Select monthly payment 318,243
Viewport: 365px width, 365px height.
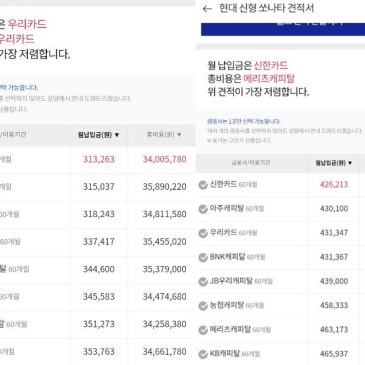coord(99,214)
